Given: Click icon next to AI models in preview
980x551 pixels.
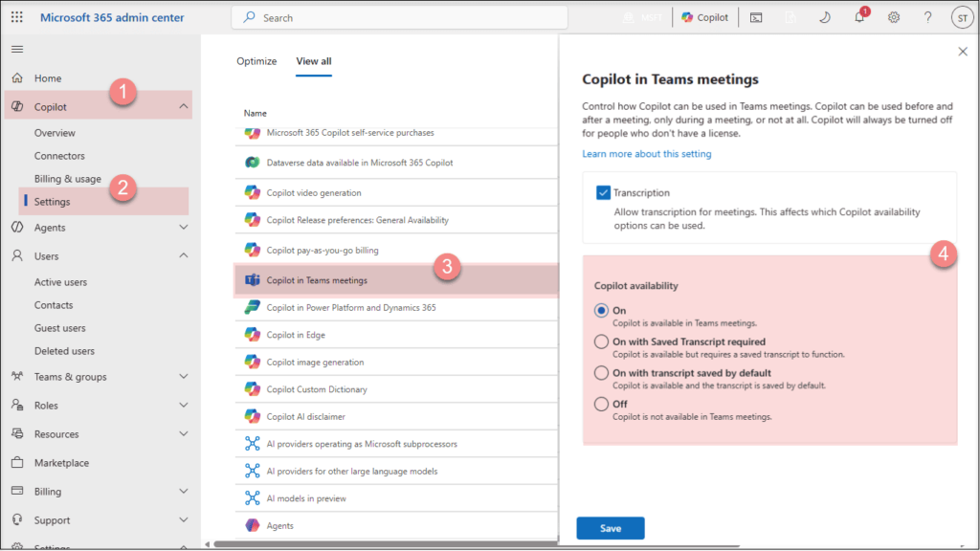Looking at the screenshot, I should pos(253,497).
